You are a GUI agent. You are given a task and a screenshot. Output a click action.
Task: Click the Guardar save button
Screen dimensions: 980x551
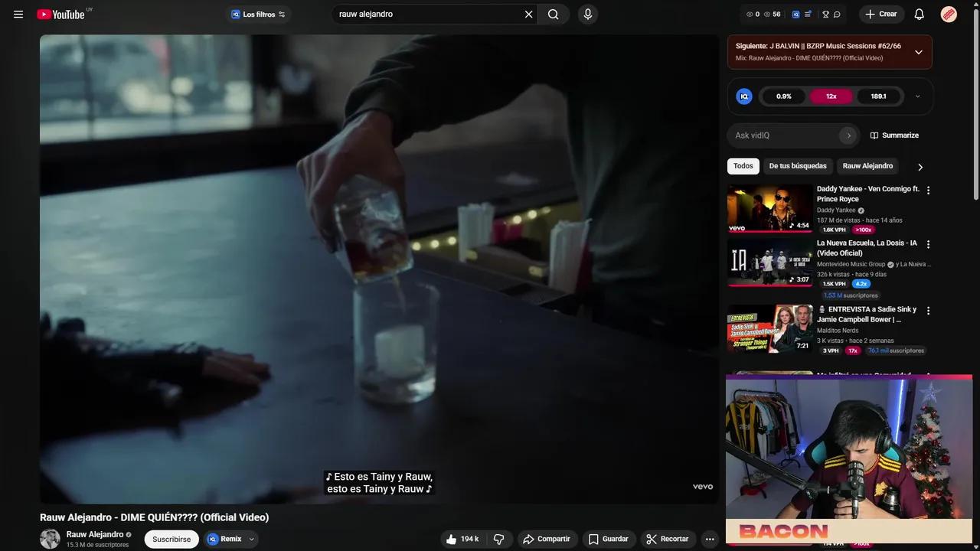(x=609, y=539)
